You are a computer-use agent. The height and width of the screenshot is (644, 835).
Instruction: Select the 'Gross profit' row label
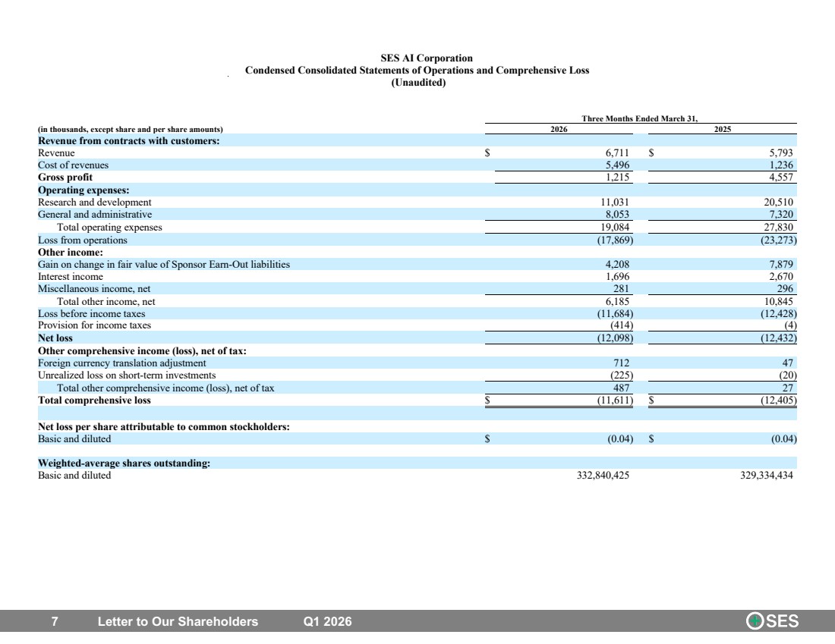(65, 177)
